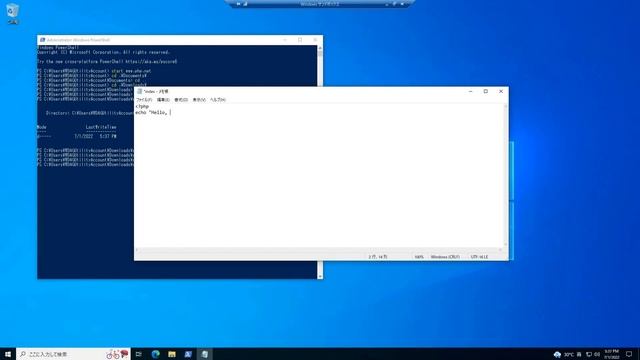Click the Windows Sandbox connection bar at the top

[320, 4]
